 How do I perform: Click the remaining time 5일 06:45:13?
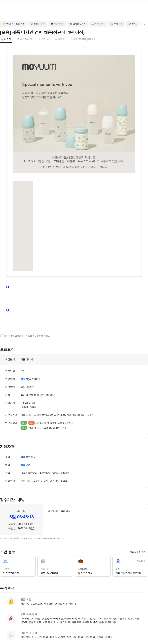click(22, 517)
